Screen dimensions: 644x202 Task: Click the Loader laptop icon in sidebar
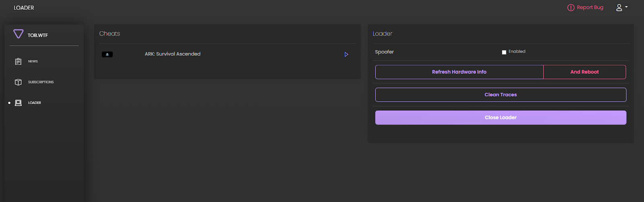(x=18, y=103)
